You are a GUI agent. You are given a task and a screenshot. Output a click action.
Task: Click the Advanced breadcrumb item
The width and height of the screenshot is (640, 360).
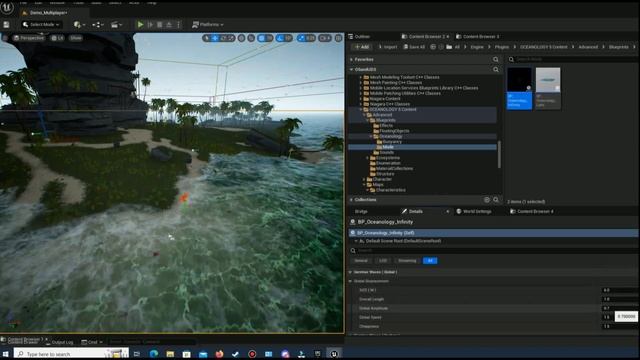coord(588,47)
